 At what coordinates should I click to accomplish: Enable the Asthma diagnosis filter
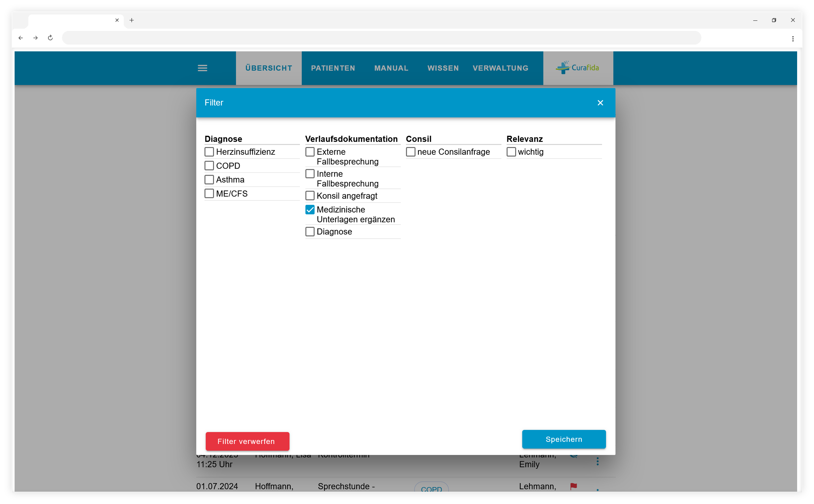[x=209, y=180]
